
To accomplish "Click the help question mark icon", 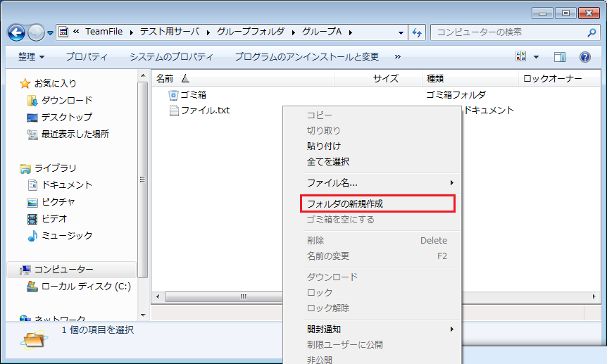I will tap(584, 56).
